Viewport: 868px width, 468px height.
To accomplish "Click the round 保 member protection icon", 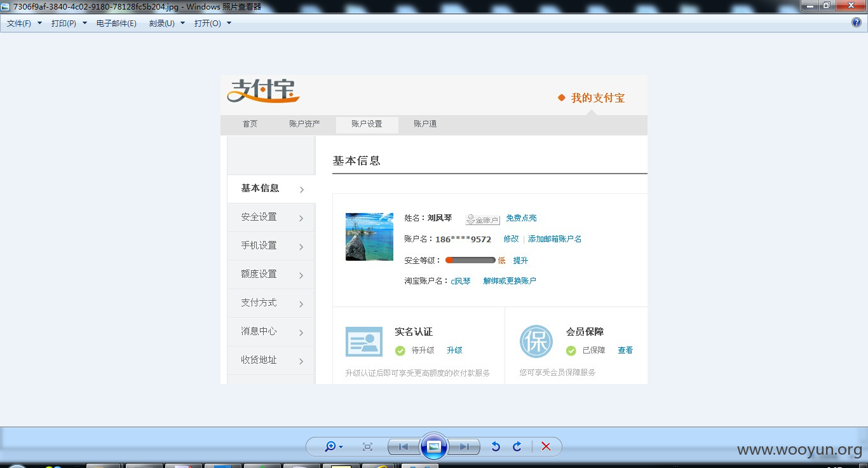I will [536, 341].
